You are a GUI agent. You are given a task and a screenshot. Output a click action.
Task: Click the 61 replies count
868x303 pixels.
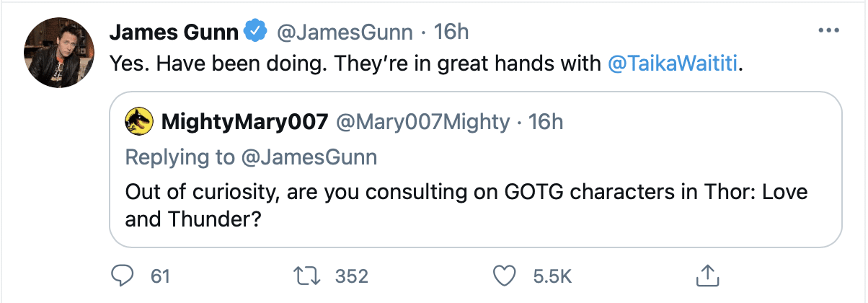(x=159, y=276)
